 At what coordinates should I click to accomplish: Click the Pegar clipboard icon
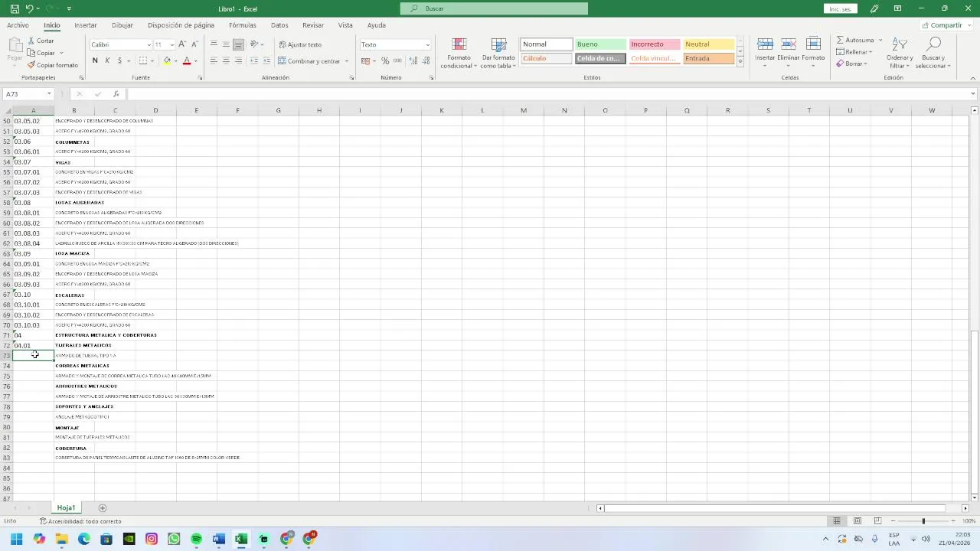(15, 45)
